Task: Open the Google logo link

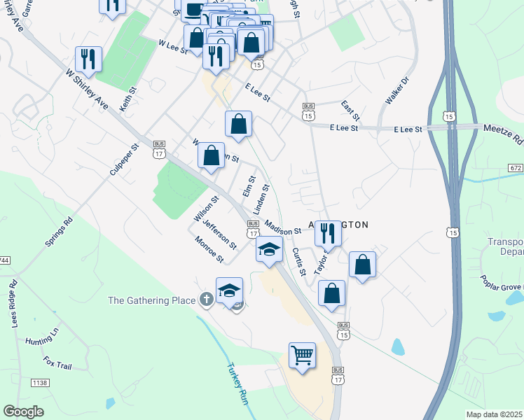Action: [x=23, y=412]
